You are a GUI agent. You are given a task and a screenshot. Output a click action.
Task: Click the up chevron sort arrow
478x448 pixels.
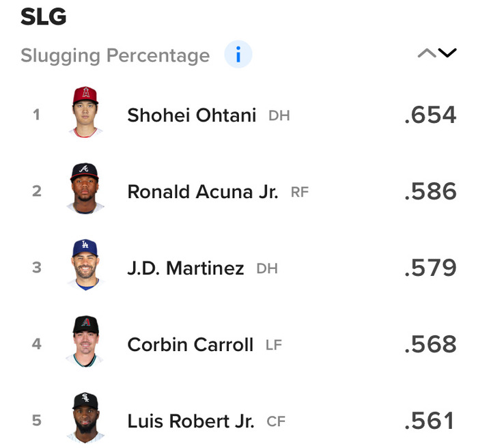click(x=427, y=54)
